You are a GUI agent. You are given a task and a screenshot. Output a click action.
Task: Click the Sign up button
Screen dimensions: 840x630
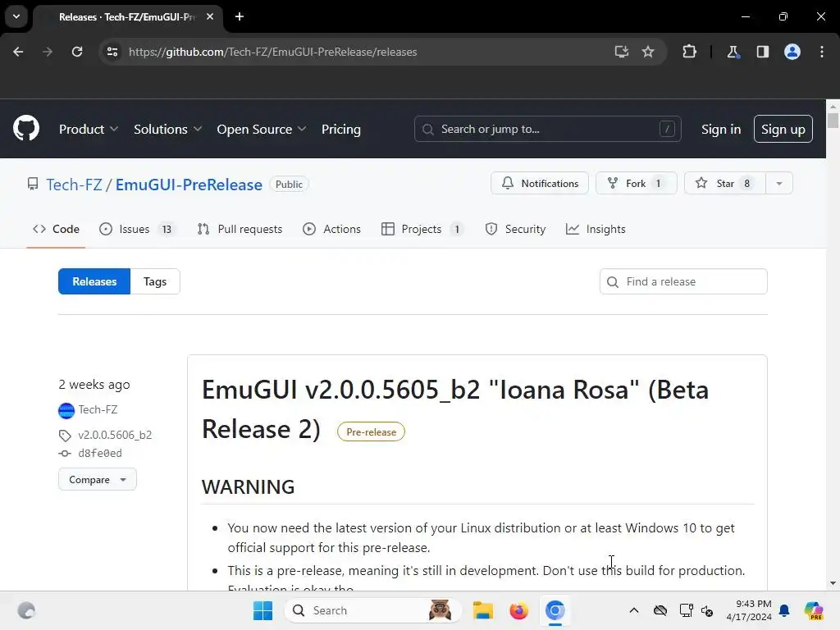(x=783, y=129)
